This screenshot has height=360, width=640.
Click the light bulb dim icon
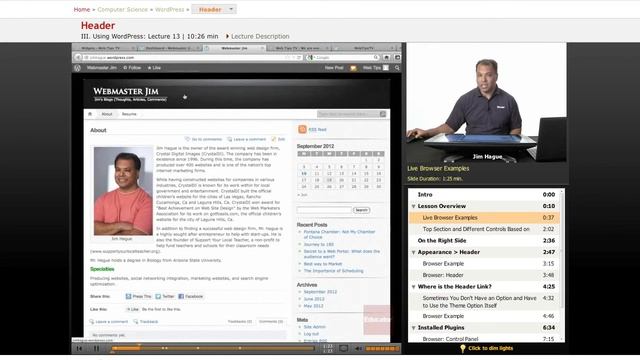(462, 348)
